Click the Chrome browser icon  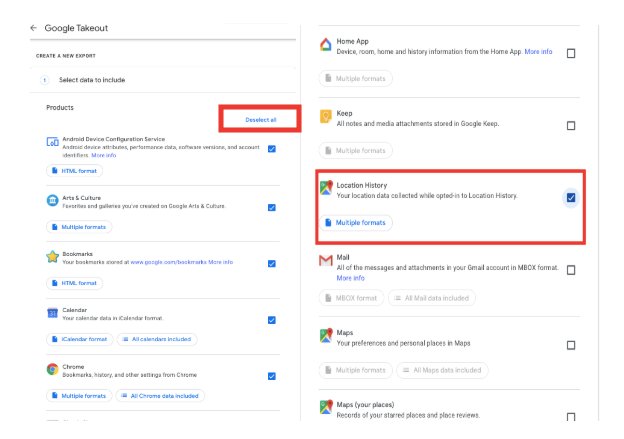point(53,369)
